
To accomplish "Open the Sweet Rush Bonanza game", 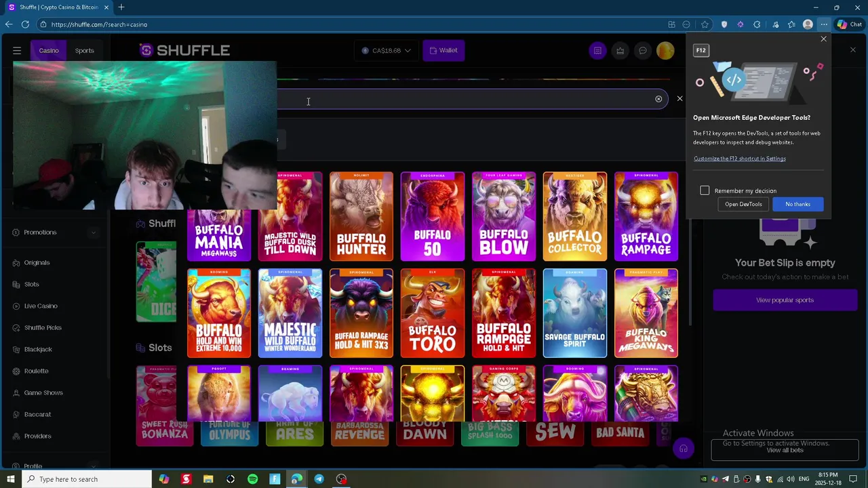I will point(156,407).
